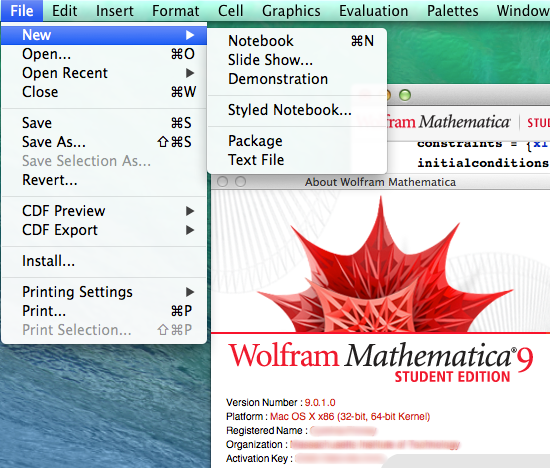
Task: Open the File menu in the menu bar
Action: coord(22,11)
